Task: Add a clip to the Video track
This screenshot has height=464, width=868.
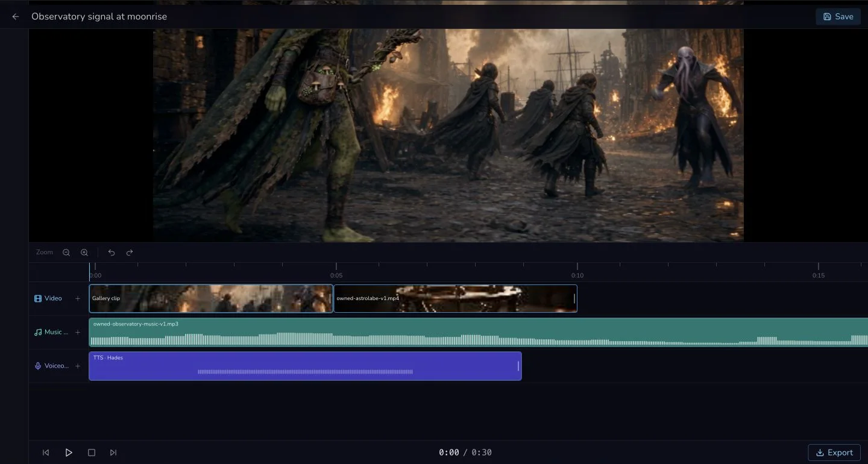Action: click(78, 298)
